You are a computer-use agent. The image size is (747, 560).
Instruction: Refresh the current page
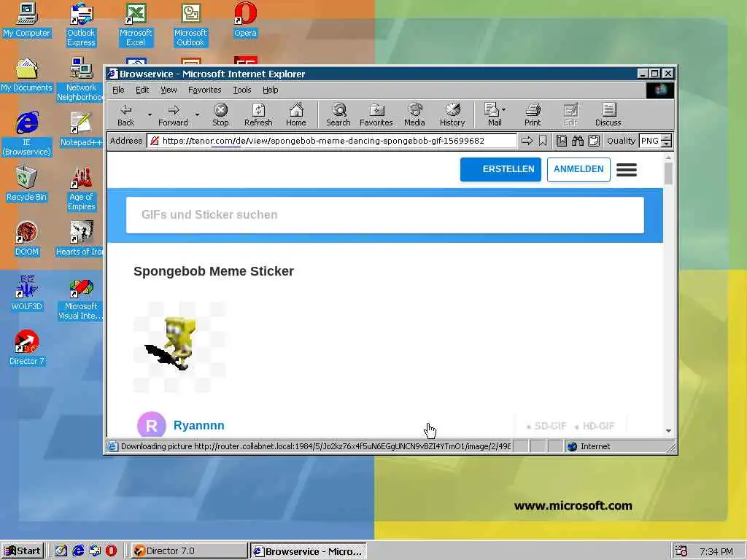tap(258, 114)
